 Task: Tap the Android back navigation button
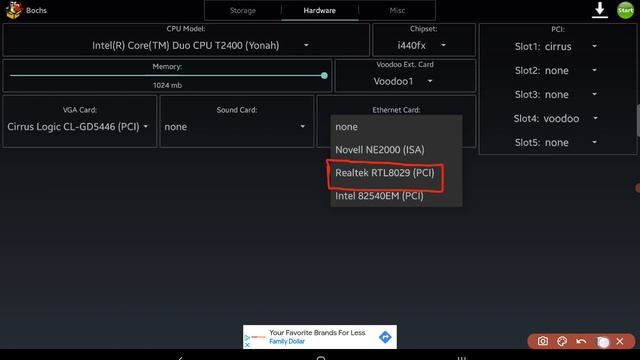[x=180, y=358]
